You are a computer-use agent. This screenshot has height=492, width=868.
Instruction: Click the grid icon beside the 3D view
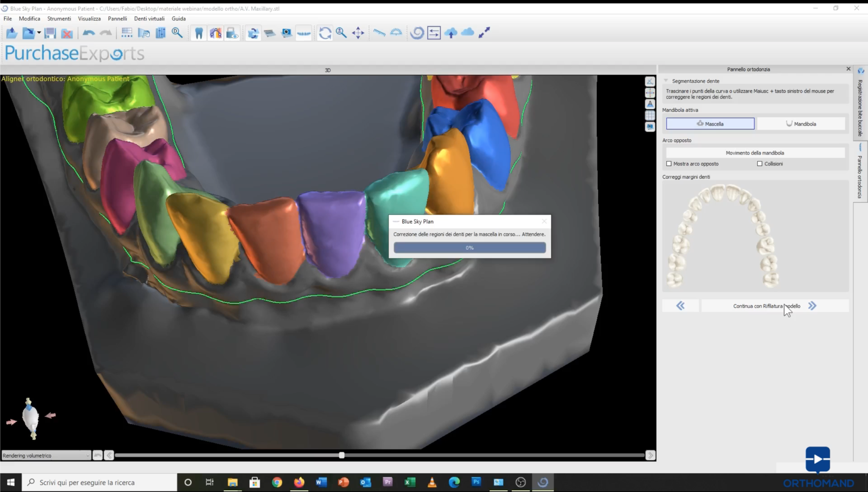point(651,115)
